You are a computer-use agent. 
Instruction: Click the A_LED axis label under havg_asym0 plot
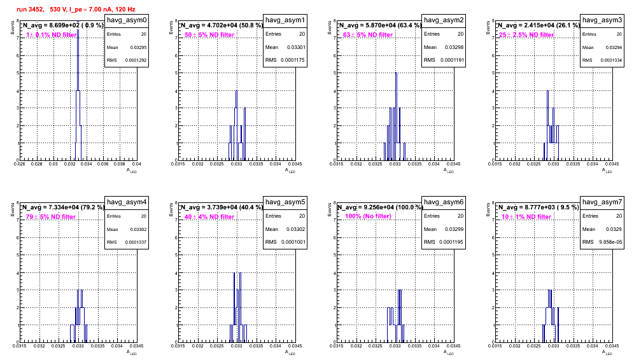point(131,171)
